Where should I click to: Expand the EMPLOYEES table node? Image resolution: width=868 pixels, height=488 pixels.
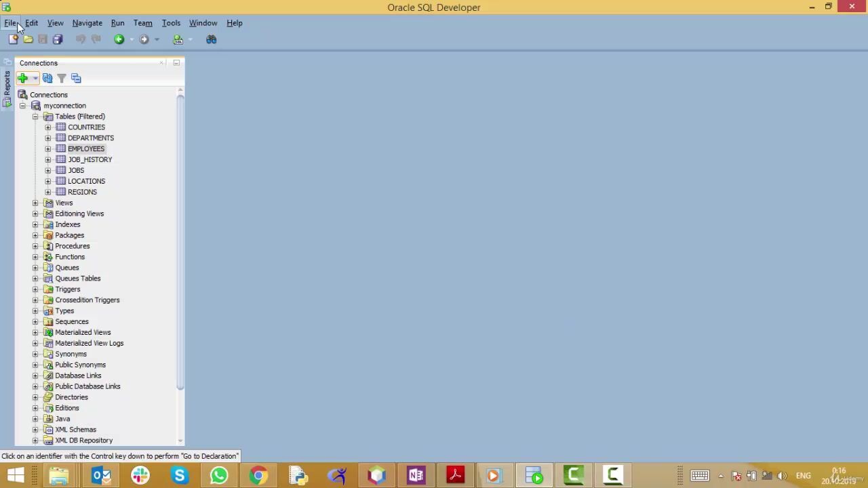(48, 149)
